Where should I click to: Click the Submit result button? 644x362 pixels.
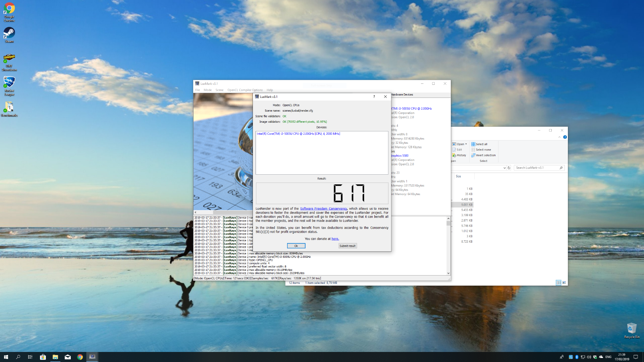347,246
